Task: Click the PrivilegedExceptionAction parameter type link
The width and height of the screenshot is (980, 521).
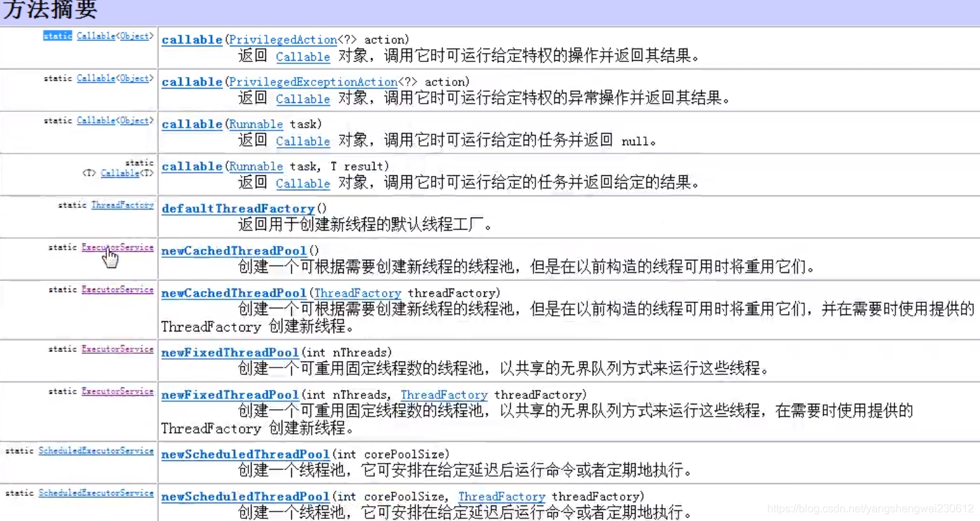Action: tap(313, 82)
